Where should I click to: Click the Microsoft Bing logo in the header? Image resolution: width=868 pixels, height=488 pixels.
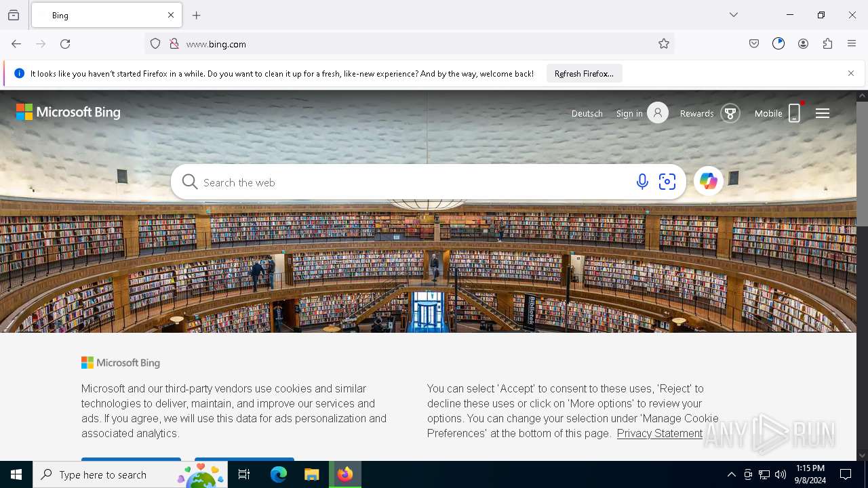[x=68, y=113]
